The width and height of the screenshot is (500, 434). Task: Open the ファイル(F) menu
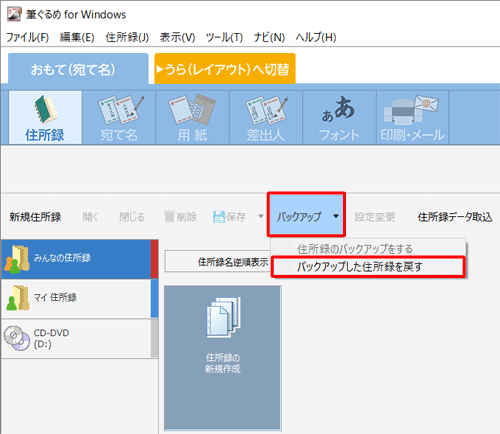[x=27, y=37]
